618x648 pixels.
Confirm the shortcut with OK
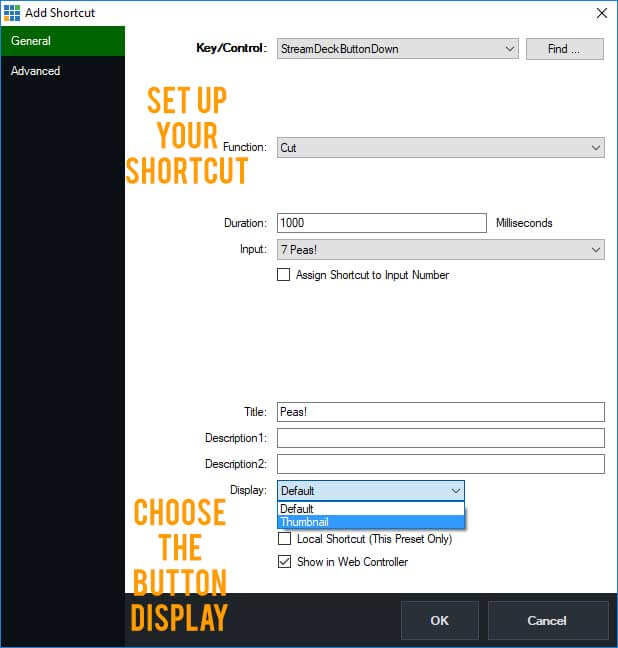pyautogui.click(x=439, y=621)
